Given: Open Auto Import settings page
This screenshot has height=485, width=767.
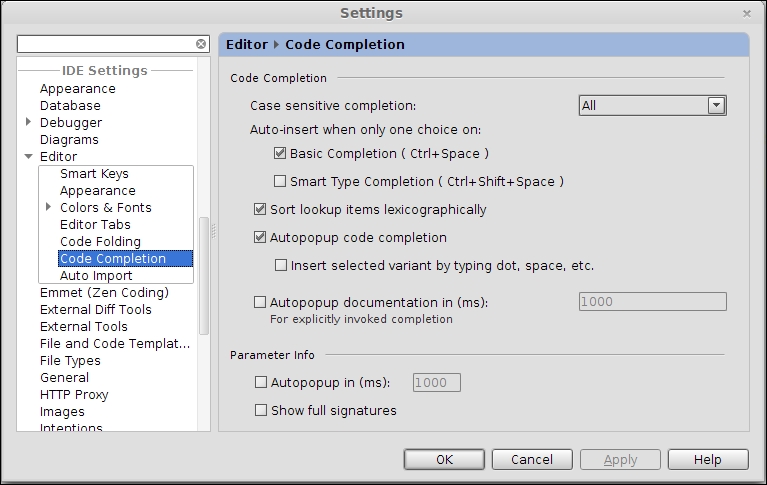Looking at the screenshot, I should tap(96, 276).
